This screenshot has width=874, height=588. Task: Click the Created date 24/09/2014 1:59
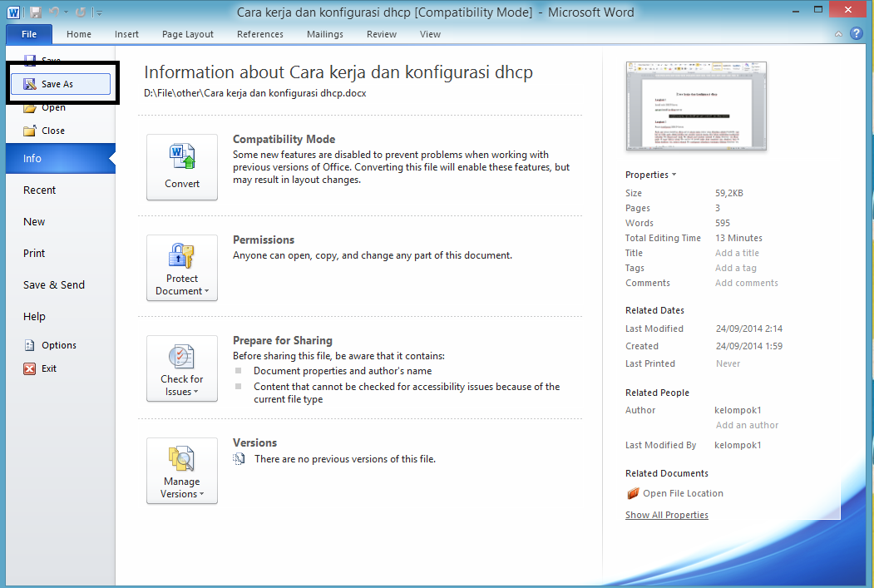(x=748, y=346)
